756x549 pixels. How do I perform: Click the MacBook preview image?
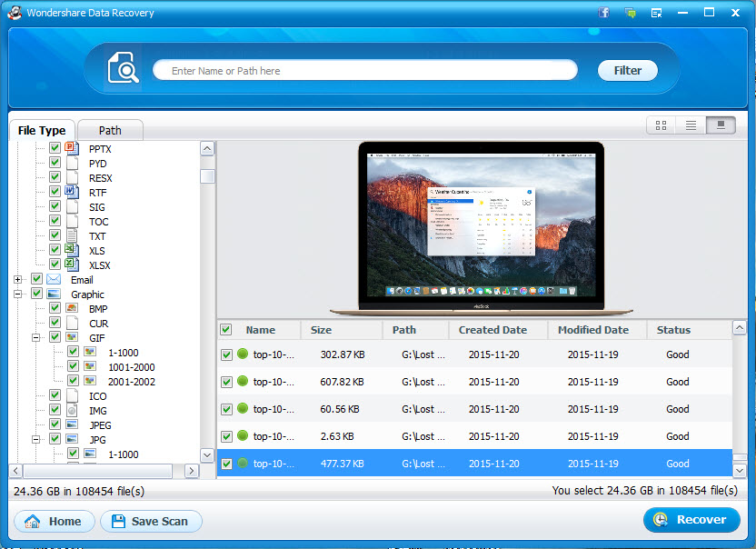482,229
